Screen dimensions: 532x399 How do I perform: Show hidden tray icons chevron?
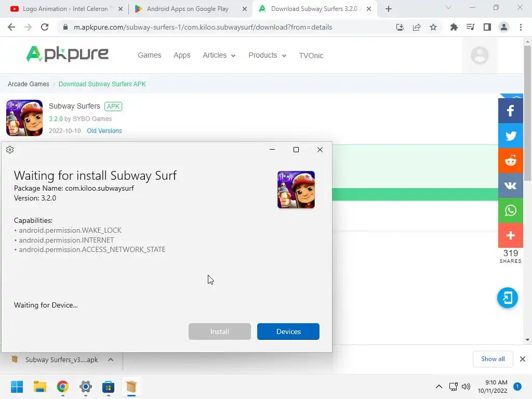point(438,387)
